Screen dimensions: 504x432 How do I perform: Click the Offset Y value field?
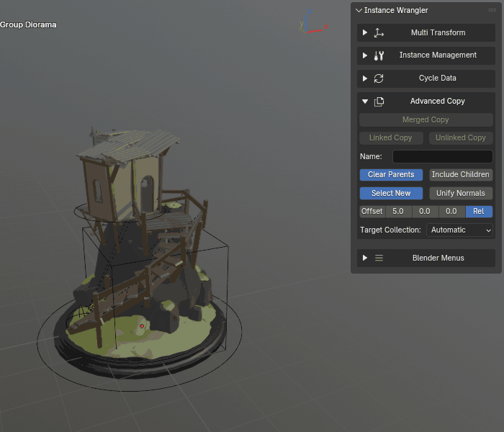pyautogui.click(x=426, y=212)
